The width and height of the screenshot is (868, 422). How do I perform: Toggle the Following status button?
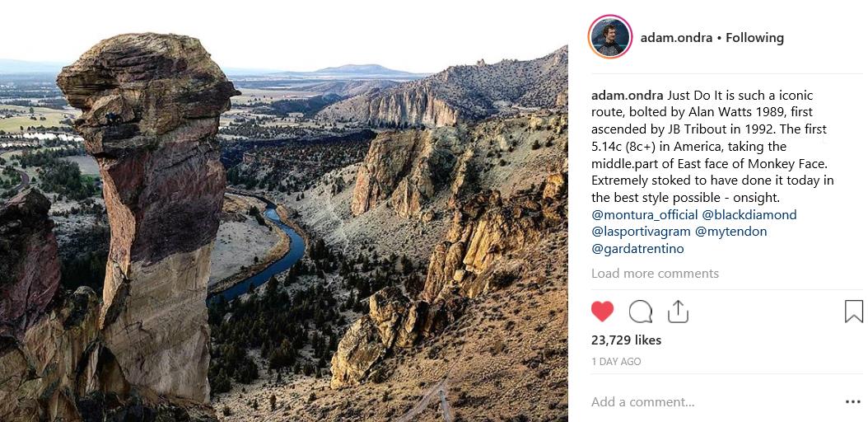click(754, 38)
